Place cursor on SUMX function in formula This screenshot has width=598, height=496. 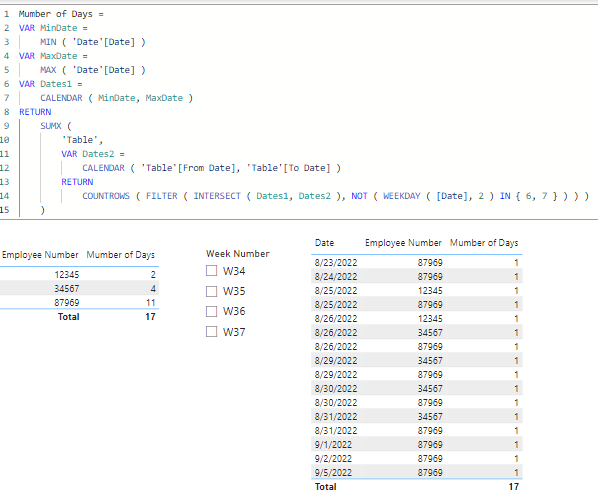click(51, 126)
